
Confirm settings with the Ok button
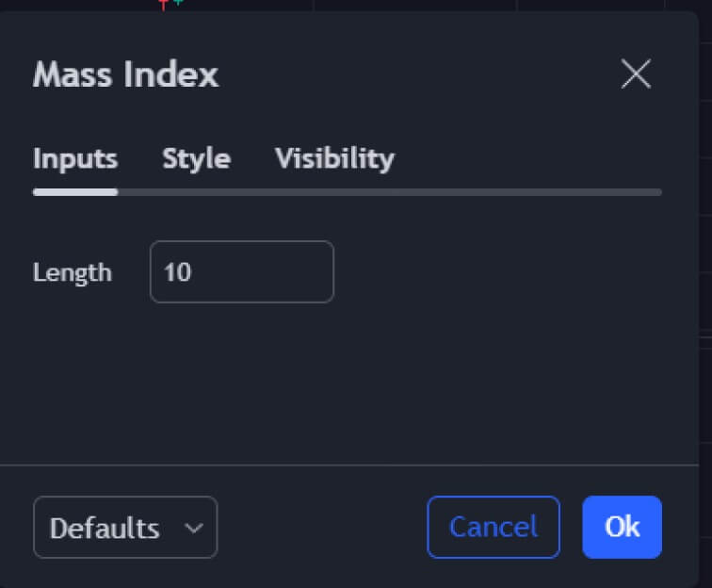[622, 527]
